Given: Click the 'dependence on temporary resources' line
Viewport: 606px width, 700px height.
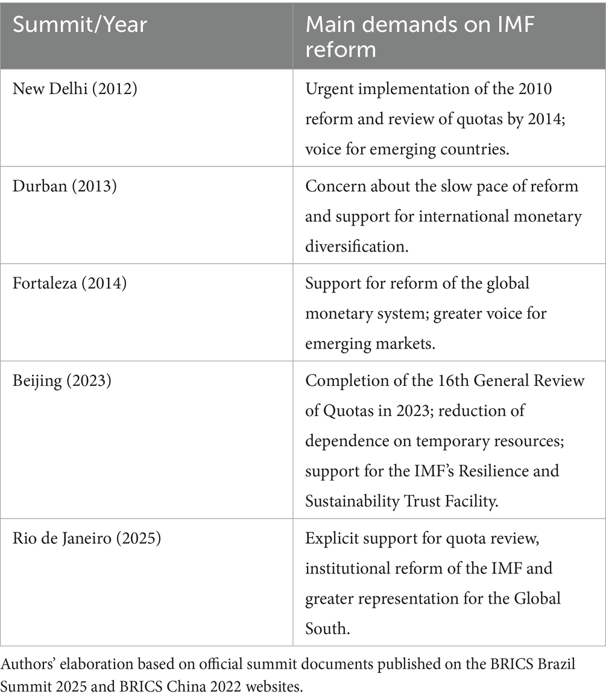Looking at the screenshot, I should [x=434, y=440].
